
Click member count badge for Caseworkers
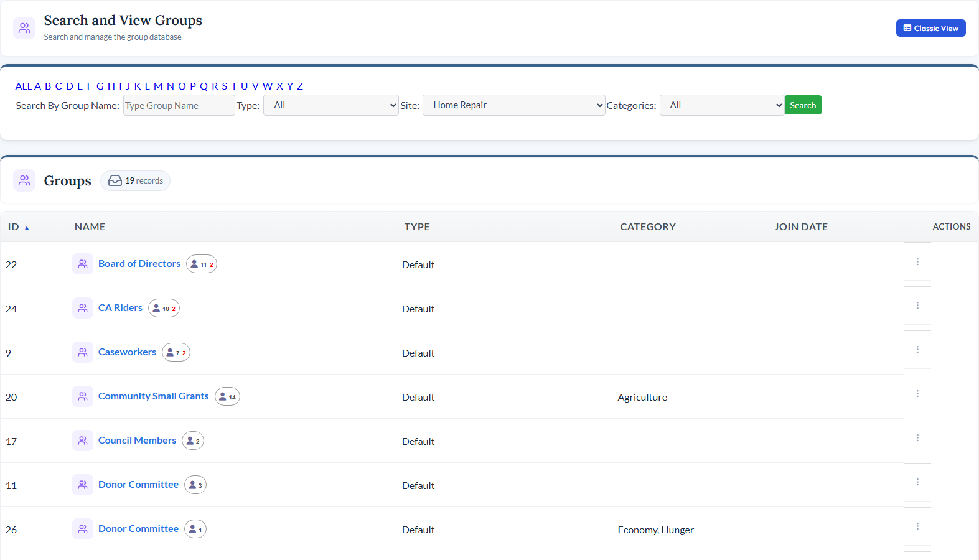coord(176,353)
